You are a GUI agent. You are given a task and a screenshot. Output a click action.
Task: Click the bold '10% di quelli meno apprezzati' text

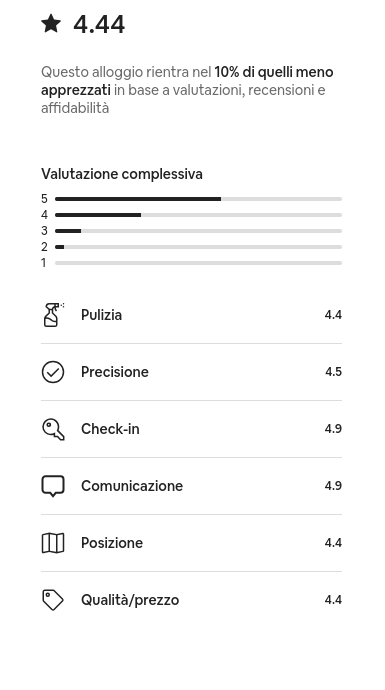pyautogui.click(x=187, y=81)
